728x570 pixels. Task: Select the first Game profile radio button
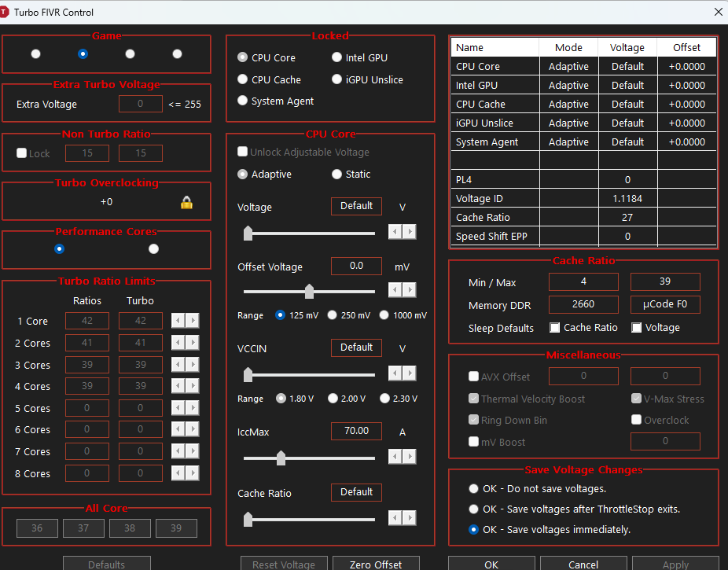click(x=35, y=53)
